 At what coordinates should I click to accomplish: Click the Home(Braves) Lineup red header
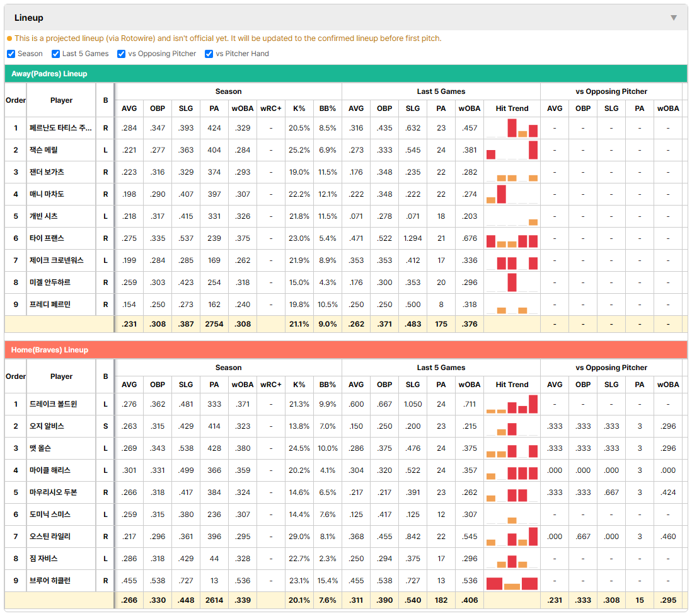pyautogui.click(x=345, y=350)
